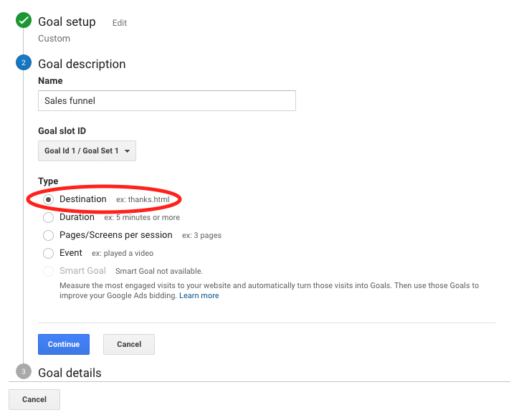Click the blue step 2 circle icon
The image size is (529, 420).
point(24,64)
